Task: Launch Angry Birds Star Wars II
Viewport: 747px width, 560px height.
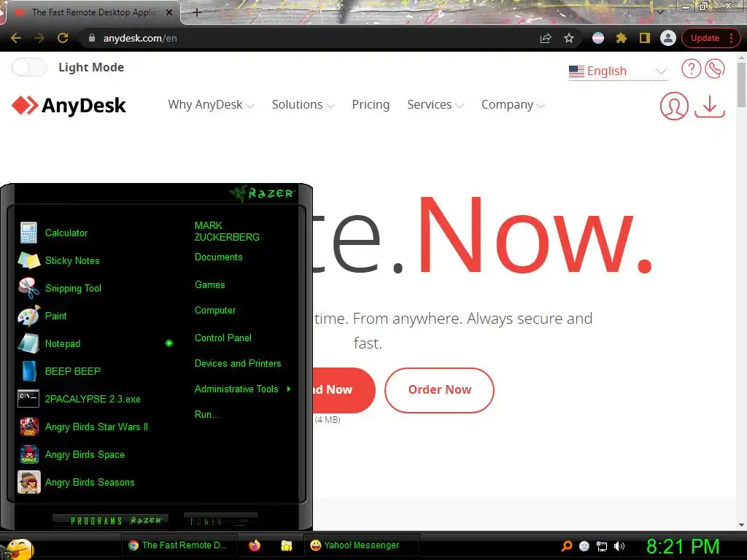Action: pyautogui.click(x=96, y=427)
